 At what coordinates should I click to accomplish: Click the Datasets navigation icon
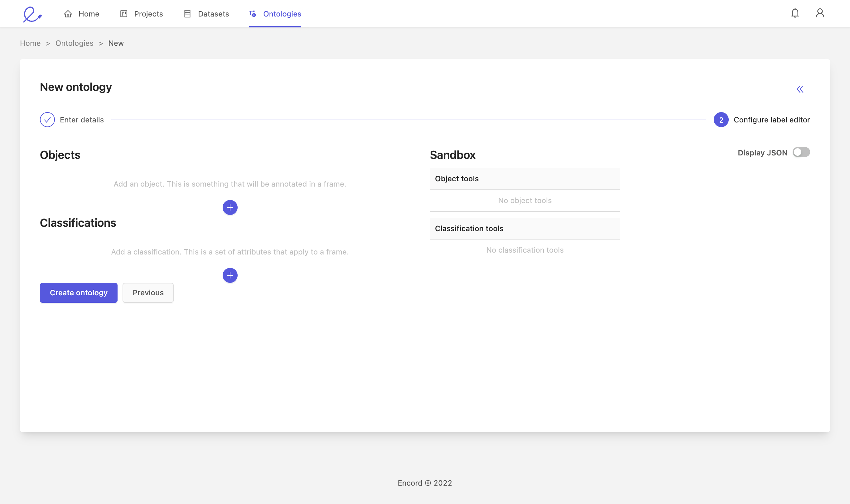[187, 13]
